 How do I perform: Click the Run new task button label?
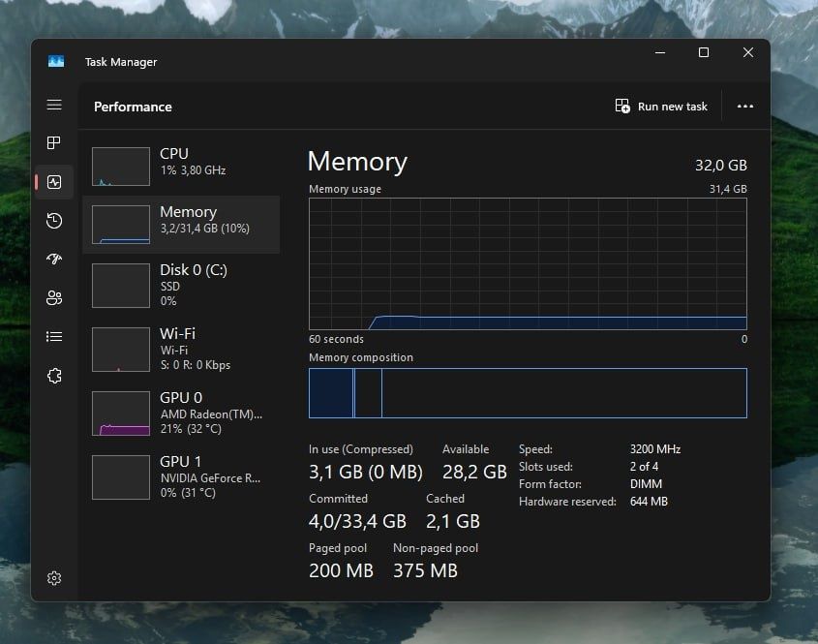(673, 107)
